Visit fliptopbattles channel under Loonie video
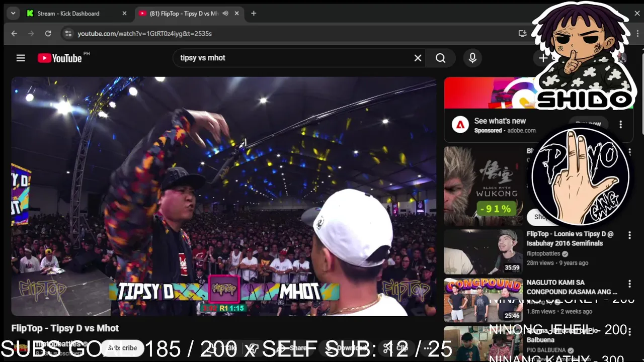The height and width of the screenshot is (362, 644). click(543, 254)
